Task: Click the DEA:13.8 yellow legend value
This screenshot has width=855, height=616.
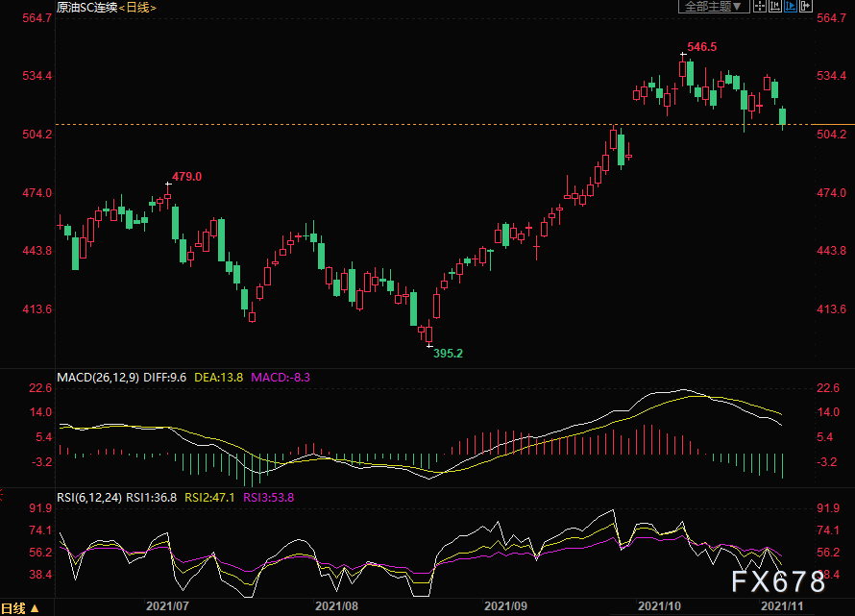Action: (x=219, y=377)
